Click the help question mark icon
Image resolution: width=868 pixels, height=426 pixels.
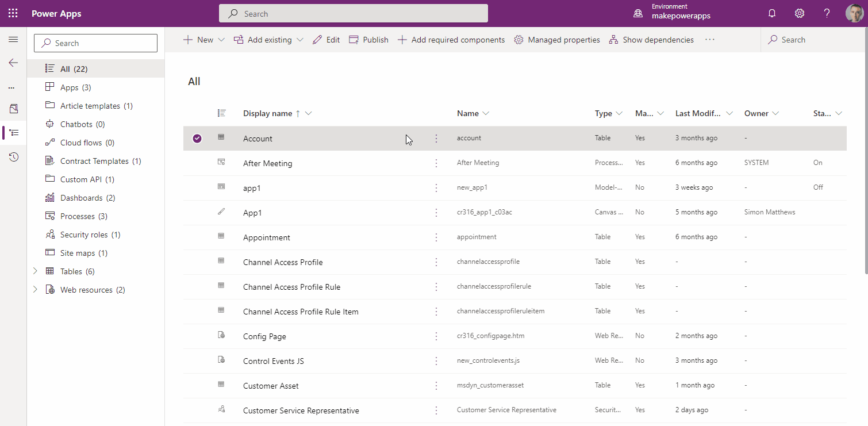click(x=827, y=13)
